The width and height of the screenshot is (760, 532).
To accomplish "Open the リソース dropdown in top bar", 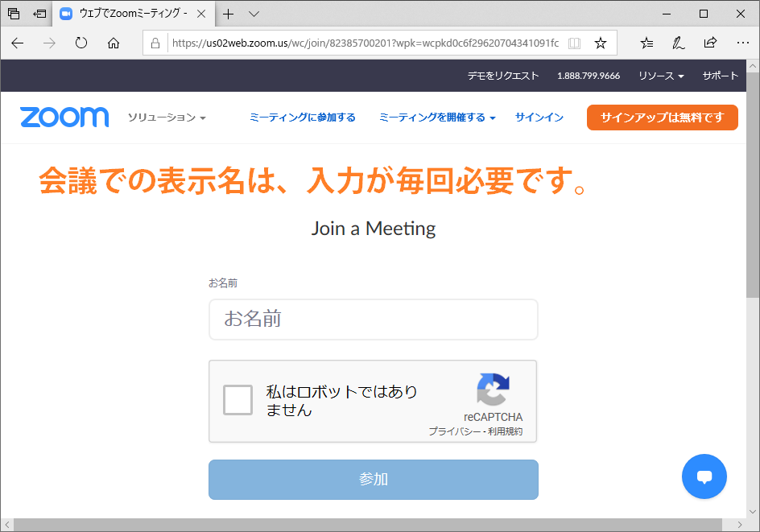I will click(x=661, y=76).
